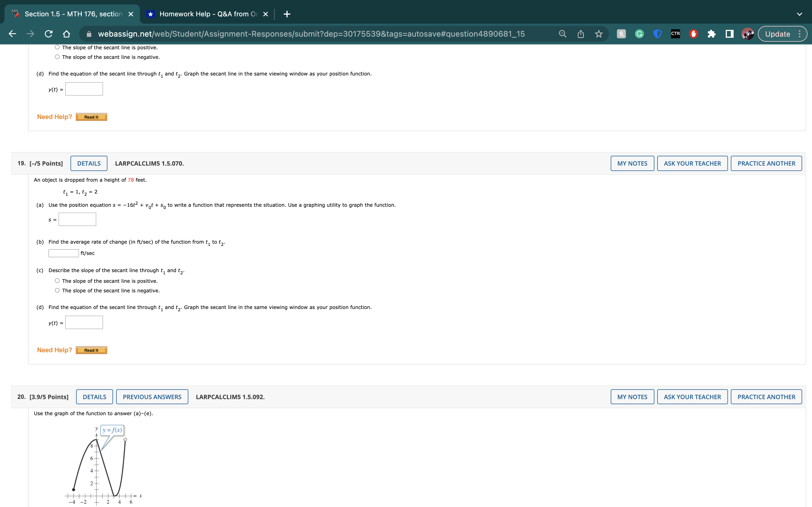Select 'The slope of the secant line is negative'
This screenshot has height=507, width=812.
pyautogui.click(x=58, y=57)
